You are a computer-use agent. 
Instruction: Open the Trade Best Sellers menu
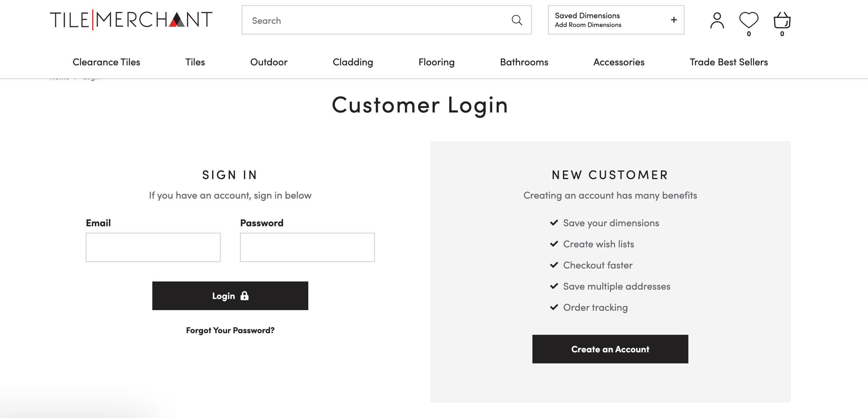click(x=729, y=62)
